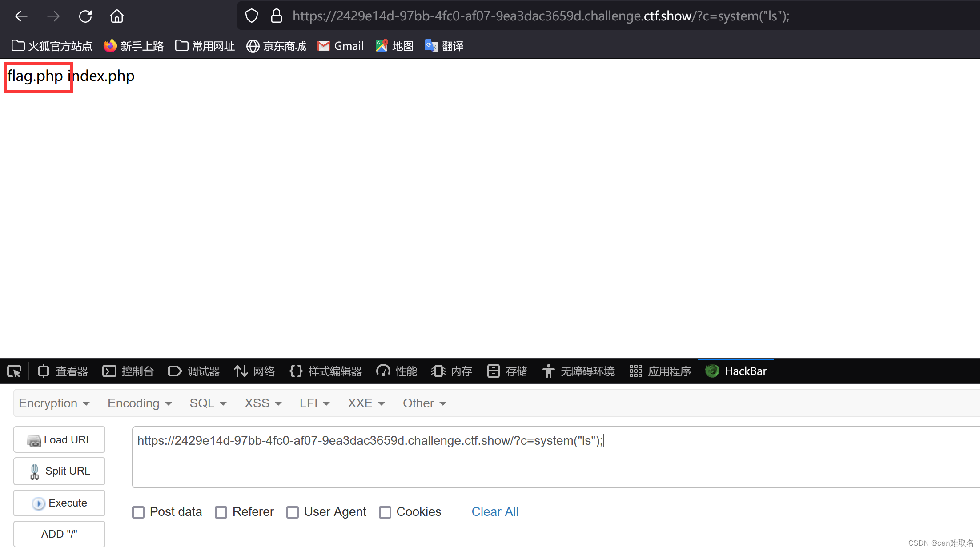The image size is (980, 551).
Task: Open the Gmail bookmark
Action: (340, 46)
